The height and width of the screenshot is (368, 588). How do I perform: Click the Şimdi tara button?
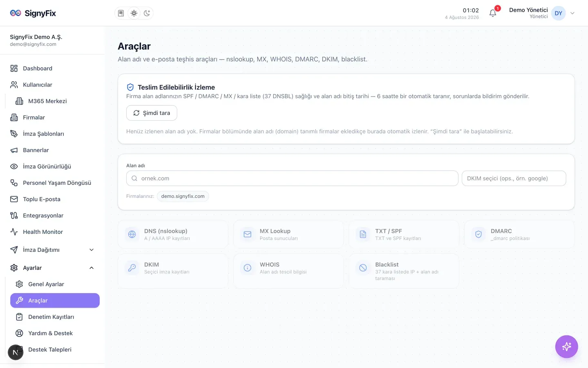151,113
